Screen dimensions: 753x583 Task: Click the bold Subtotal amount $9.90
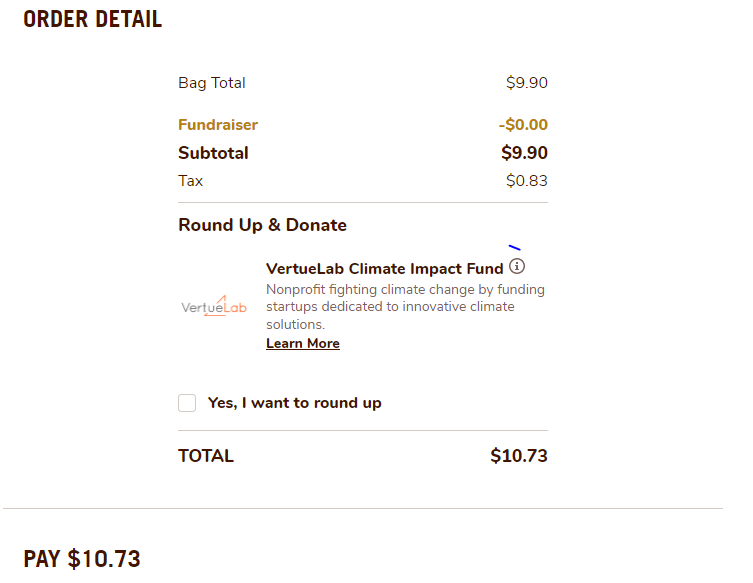tap(524, 153)
